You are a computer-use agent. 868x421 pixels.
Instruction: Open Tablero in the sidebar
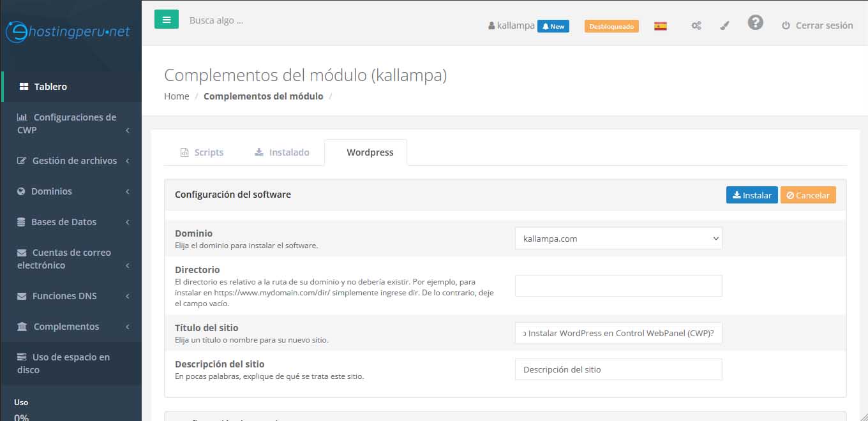pyautogui.click(x=71, y=87)
